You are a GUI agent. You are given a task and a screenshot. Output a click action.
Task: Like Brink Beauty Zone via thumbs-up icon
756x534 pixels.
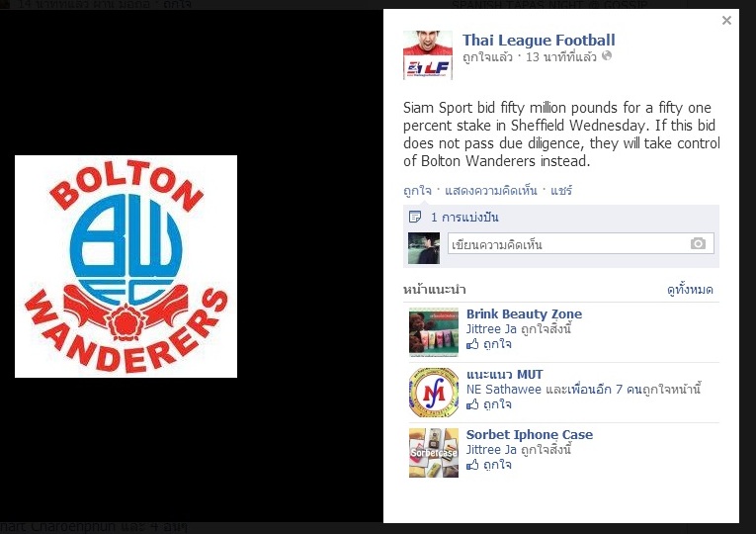tap(472, 344)
